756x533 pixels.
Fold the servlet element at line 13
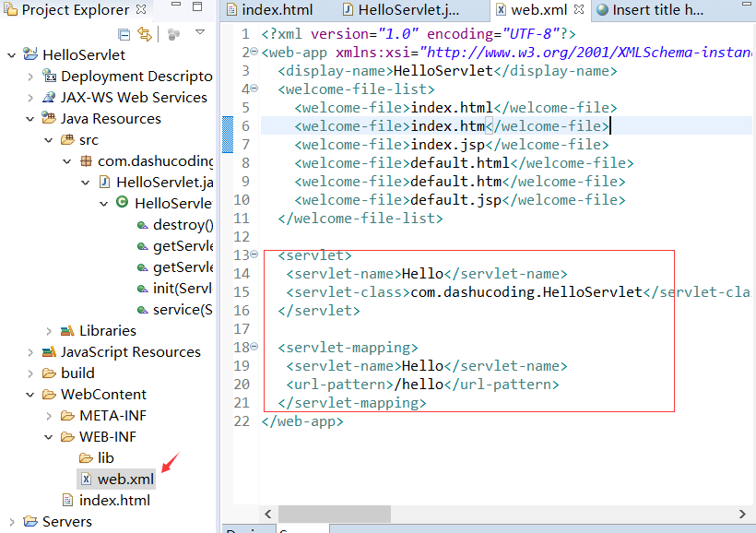(x=254, y=254)
